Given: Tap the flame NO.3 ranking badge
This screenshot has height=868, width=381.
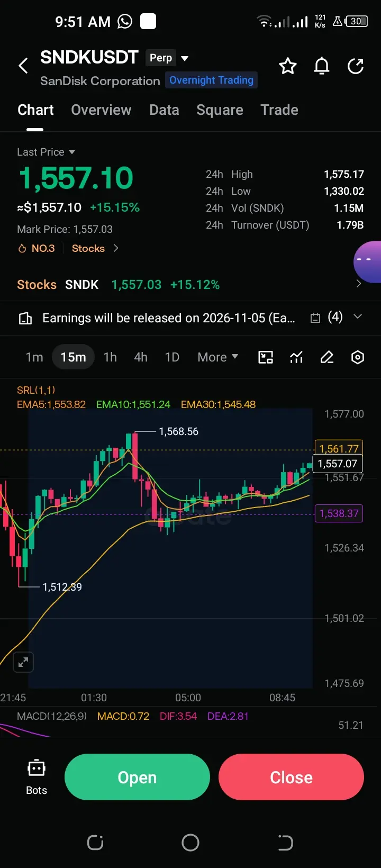Looking at the screenshot, I should pyautogui.click(x=37, y=248).
